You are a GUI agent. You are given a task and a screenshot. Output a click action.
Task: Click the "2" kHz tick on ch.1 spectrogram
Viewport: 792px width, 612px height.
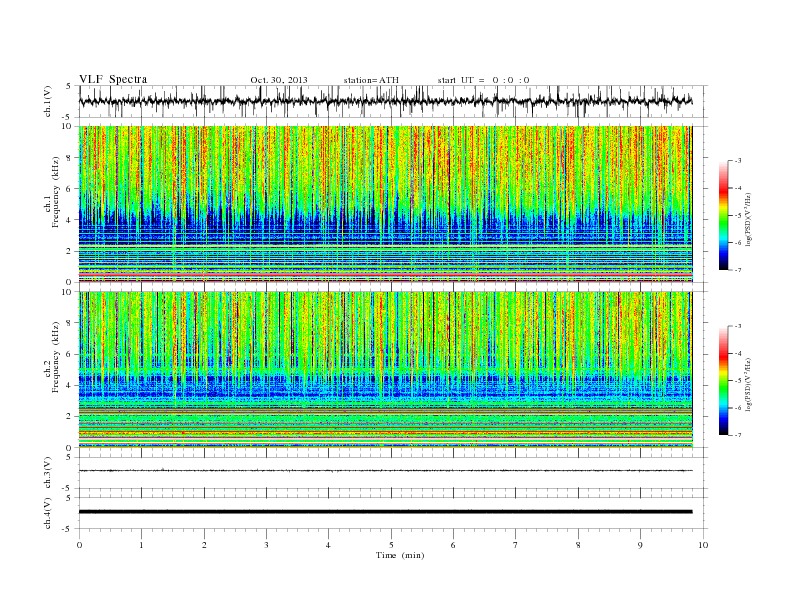69,251
